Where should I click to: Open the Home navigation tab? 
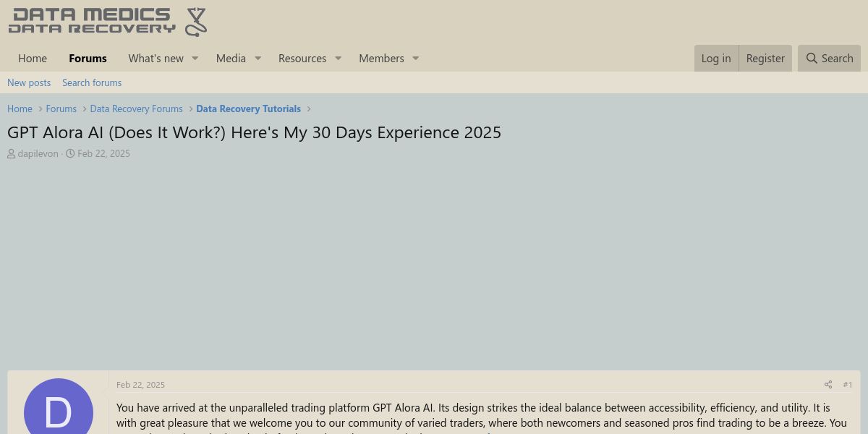click(33, 59)
